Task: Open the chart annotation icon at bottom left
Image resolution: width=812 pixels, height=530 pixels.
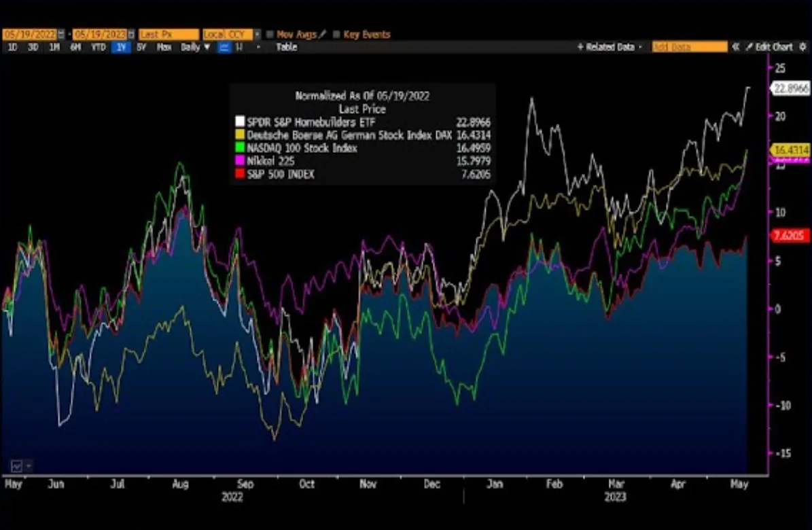Action: coord(16,466)
